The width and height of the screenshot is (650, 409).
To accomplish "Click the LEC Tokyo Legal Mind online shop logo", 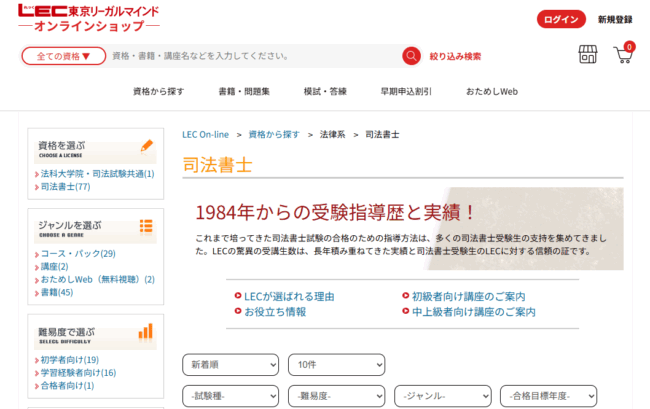I will pyautogui.click(x=89, y=18).
